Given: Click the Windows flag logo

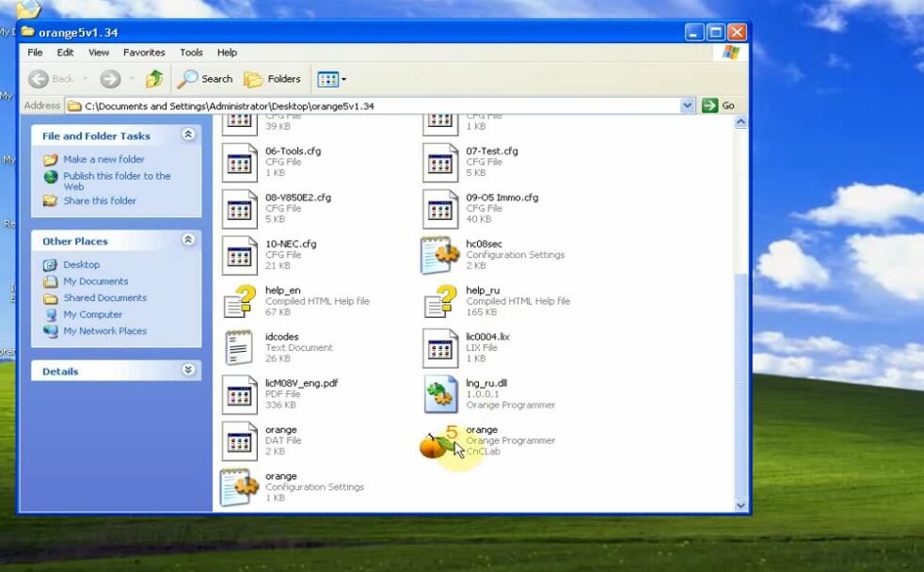Looking at the screenshot, I should click(731, 53).
